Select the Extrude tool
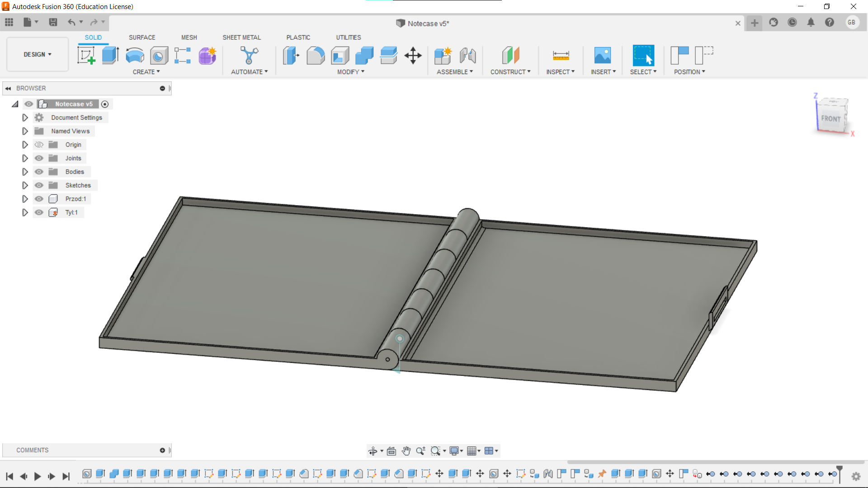Image resolution: width=868 pixels, height=488 pixels. (x=110, y=56)
